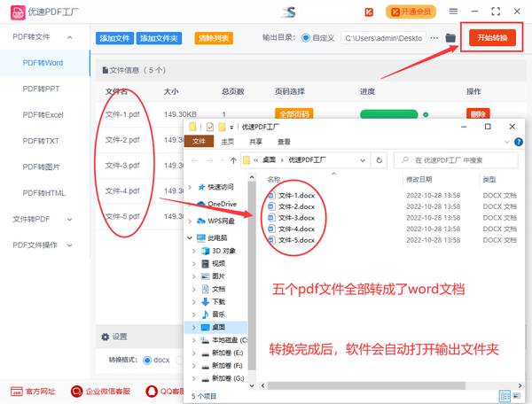Switch to large icons view in Explorer
The width and height of the screenshot is (532, 404).
point(516,396)
